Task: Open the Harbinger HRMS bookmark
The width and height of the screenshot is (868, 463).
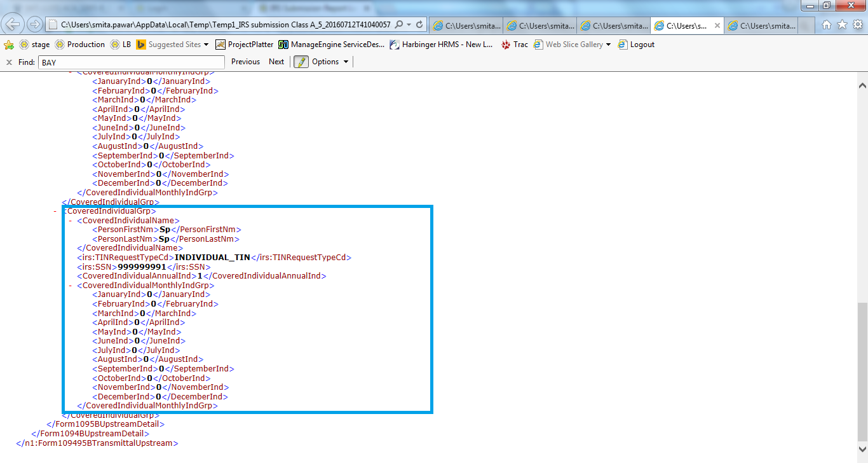Action: click(x=441, y=45)
